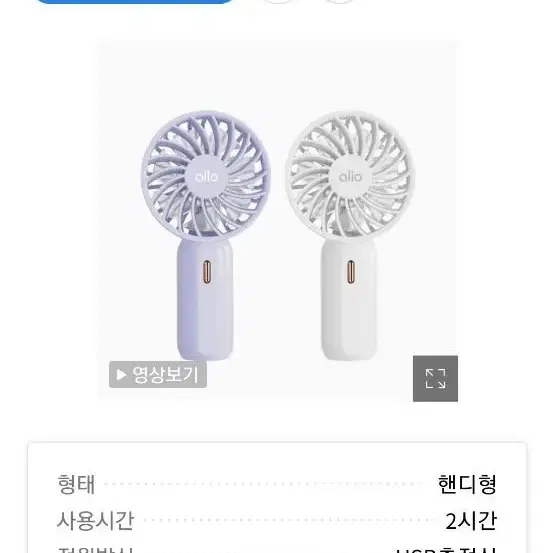Click the allo logo on purple fan
The image size is (553, 553).
[207, 176]
